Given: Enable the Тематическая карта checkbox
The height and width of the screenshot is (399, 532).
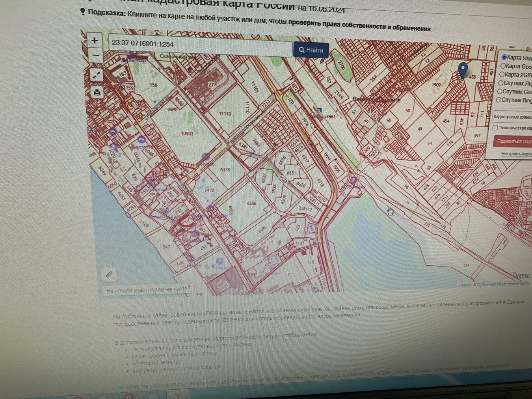Looking at the screenshot, I should click(495, 127).
